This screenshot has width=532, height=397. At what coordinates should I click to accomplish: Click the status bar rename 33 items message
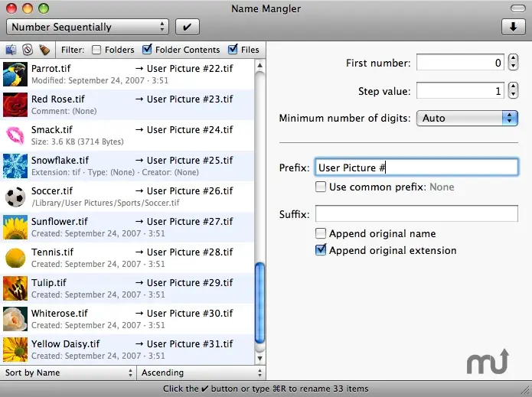(x=266, y=389)
